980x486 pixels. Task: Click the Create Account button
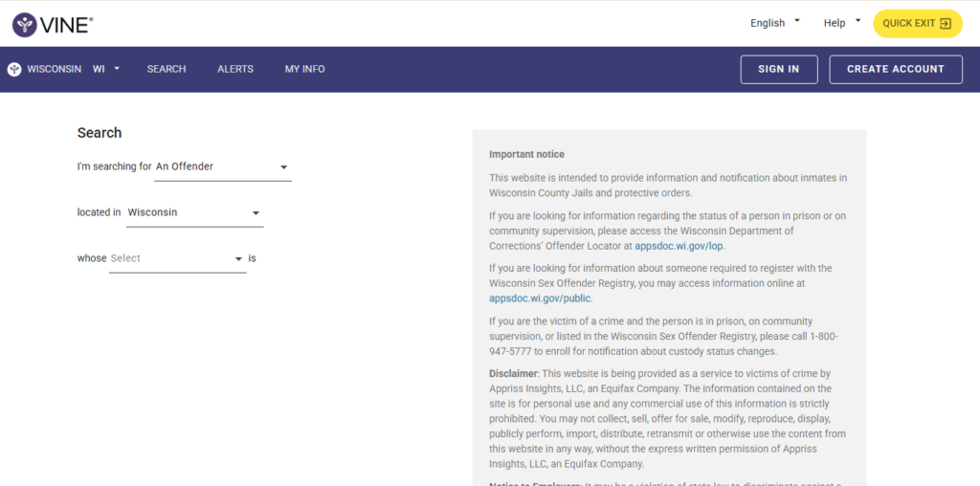coord(895,70)
